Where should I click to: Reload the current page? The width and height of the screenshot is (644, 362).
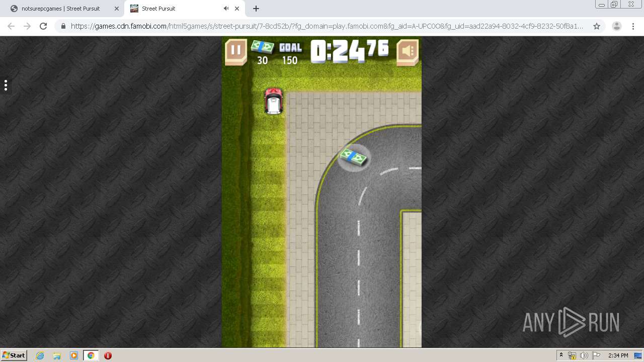(43, 26)
